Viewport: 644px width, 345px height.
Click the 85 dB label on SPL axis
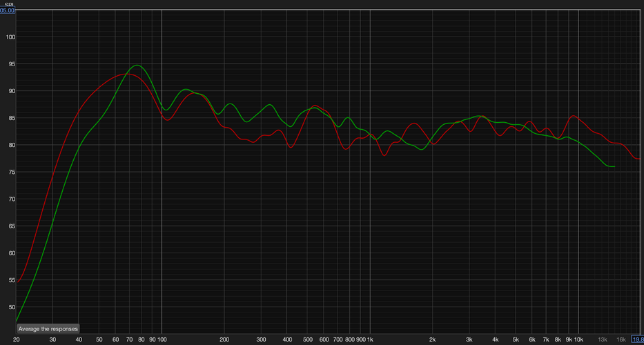click(12, 118)
